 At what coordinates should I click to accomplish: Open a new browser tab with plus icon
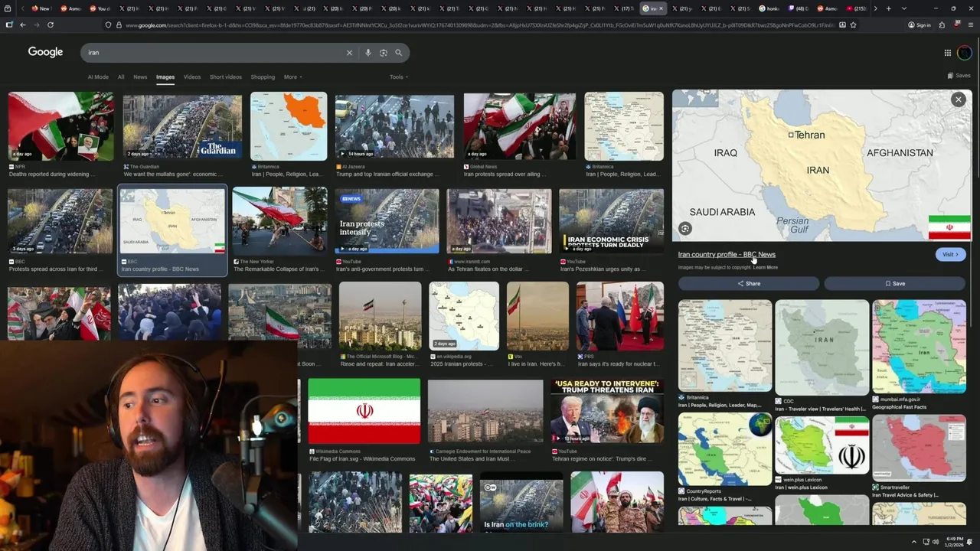(x=888, y=8)
